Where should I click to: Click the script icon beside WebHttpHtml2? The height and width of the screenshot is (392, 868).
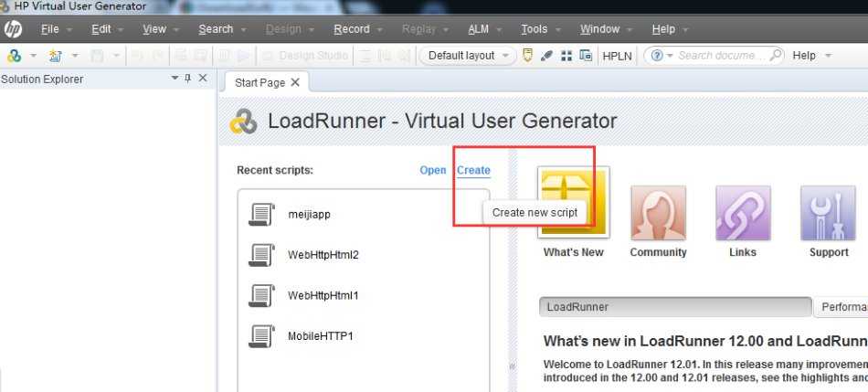tap(261, 255)
